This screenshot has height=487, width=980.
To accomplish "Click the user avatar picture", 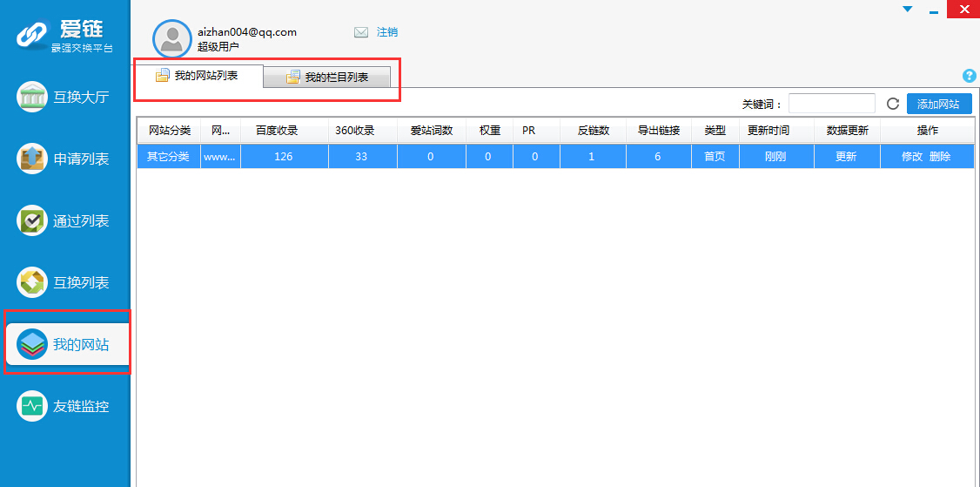I will 171,38.
